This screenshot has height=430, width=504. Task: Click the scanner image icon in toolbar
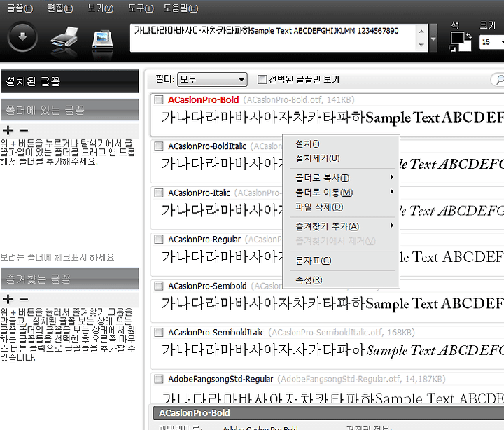(102, 40)
